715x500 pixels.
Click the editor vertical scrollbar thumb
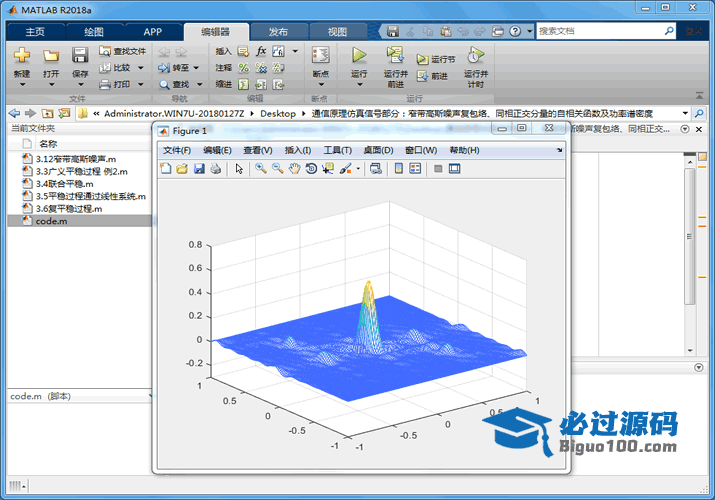pos(689,237)
